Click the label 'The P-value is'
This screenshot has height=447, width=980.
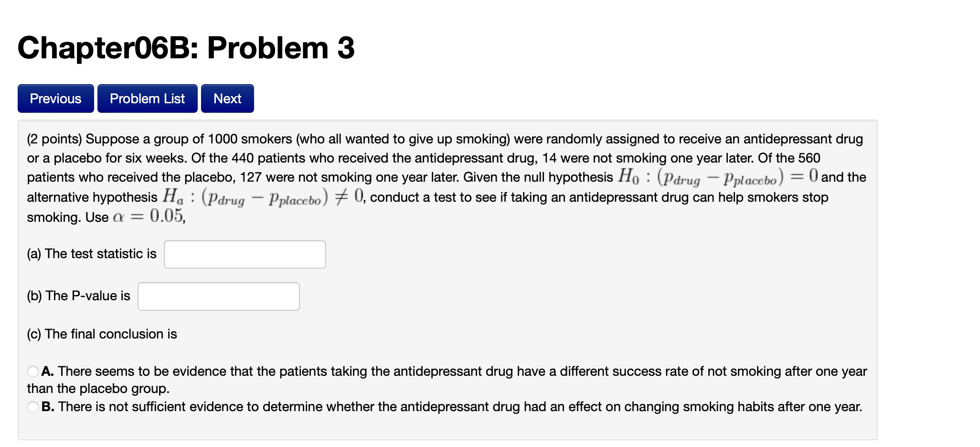pos(79,295)
